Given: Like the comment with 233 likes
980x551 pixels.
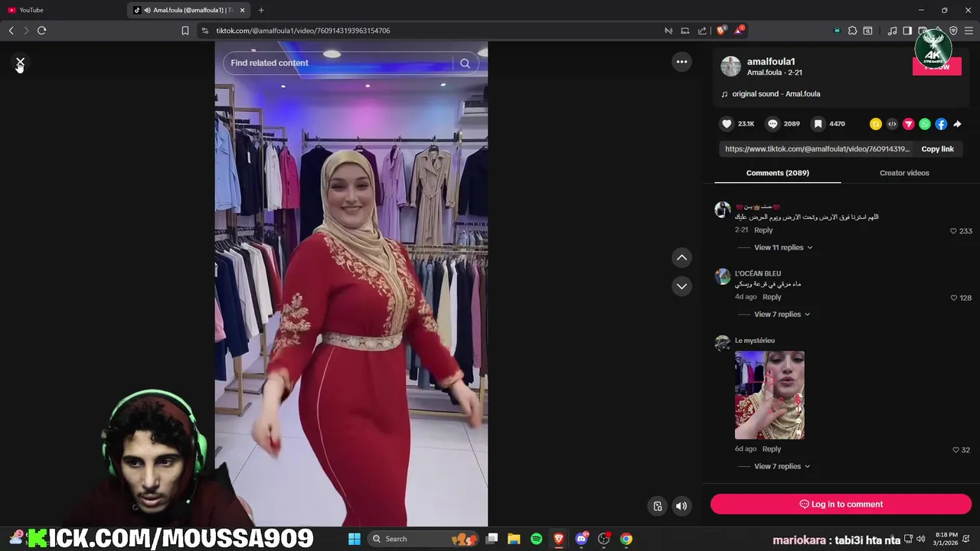Looking at the screenshot, I should [x=953, y=231].
